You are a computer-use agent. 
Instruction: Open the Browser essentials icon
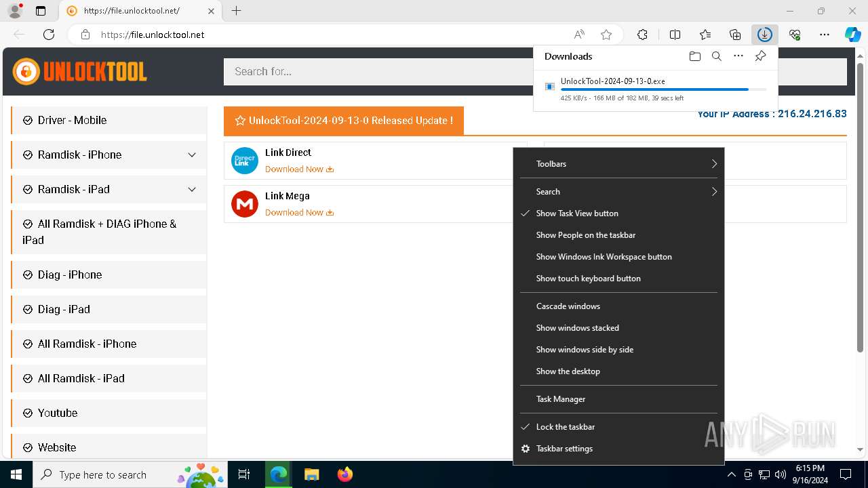pos(795,35)
